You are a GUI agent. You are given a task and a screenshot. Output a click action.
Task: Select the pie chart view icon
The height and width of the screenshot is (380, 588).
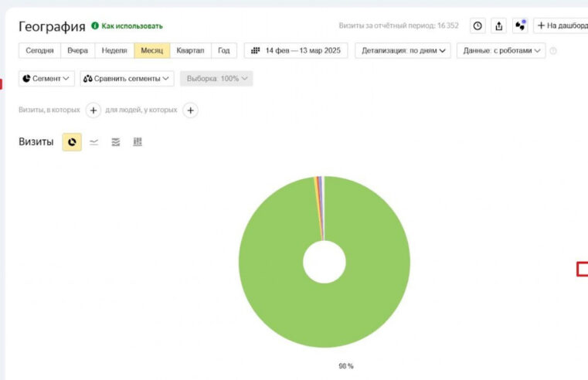[x=72, y=142]
